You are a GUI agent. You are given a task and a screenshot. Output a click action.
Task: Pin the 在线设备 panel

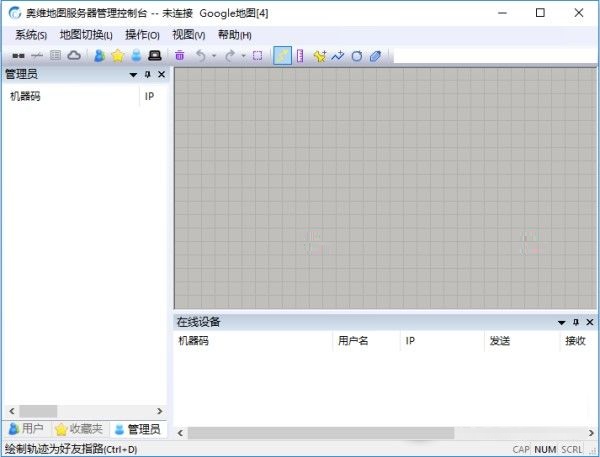point(576,322)
